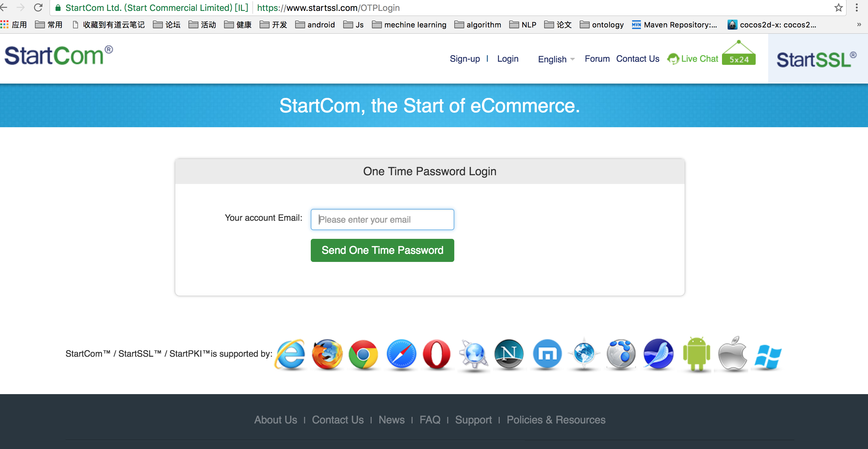Viewport: 868px width, 449px height.
Task: Click the green Android robot icon
Action: pyautogui.click(x=696, y=354)
